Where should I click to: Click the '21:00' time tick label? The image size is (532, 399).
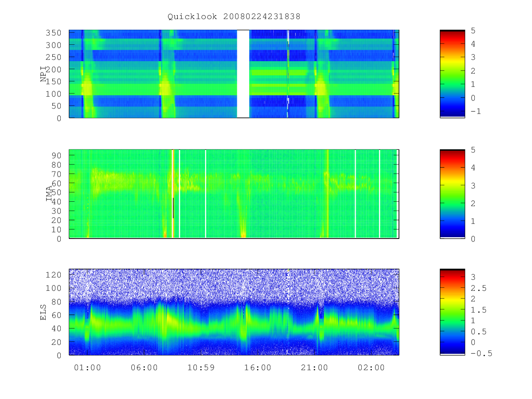click(x=314, y=368)
